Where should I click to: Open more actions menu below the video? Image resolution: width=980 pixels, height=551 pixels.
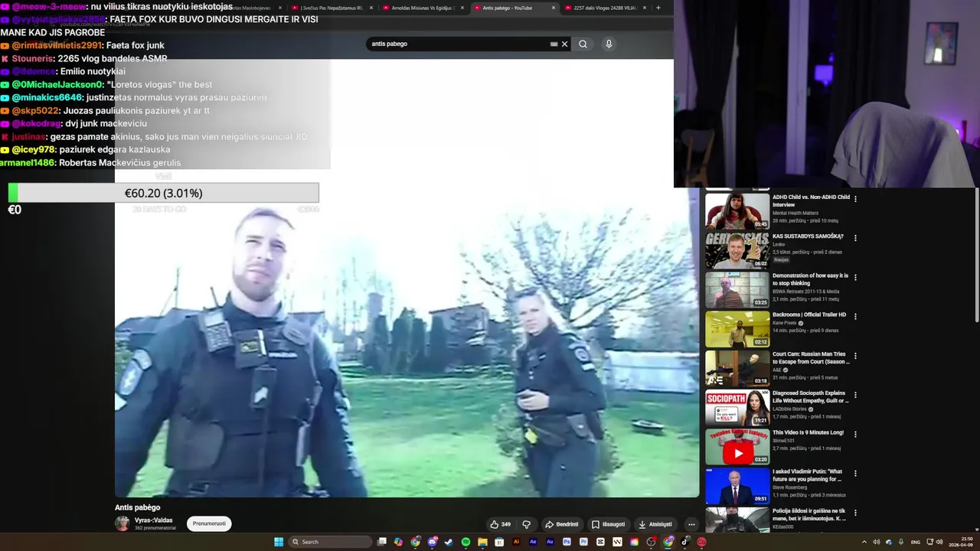pyautogui.click(x=691, y=524)
